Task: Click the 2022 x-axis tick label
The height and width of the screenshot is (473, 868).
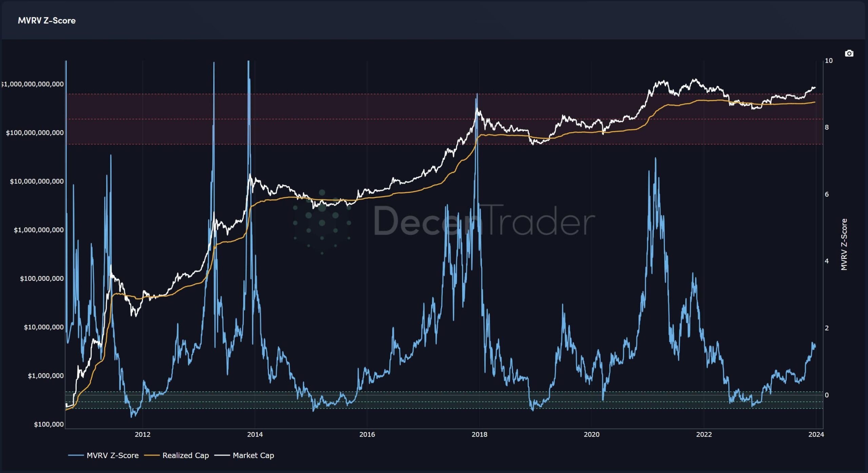Action: pos(704,434)
